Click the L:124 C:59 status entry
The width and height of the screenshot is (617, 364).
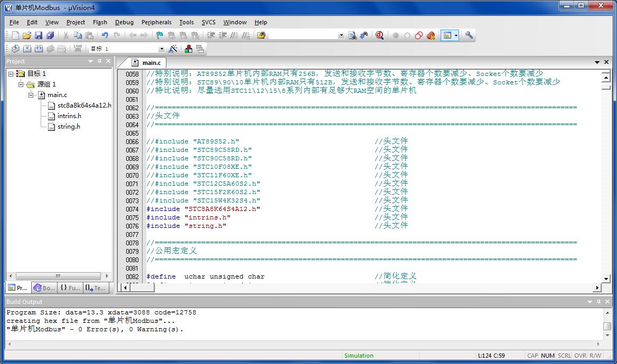pyautogui.click(x=491, y=356)
